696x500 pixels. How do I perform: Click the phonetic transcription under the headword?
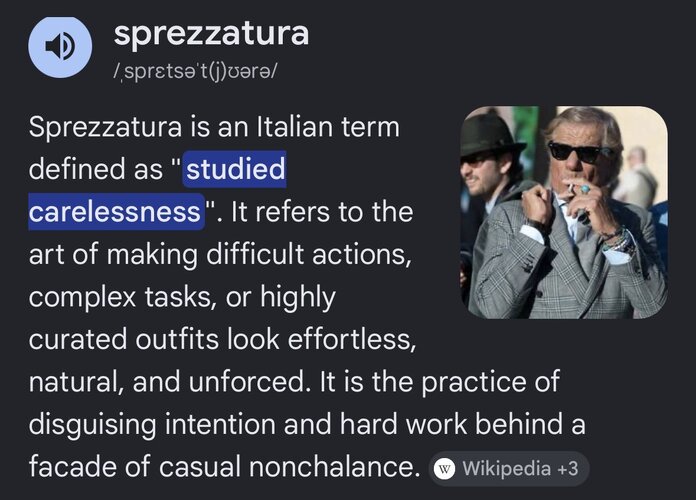195,71
